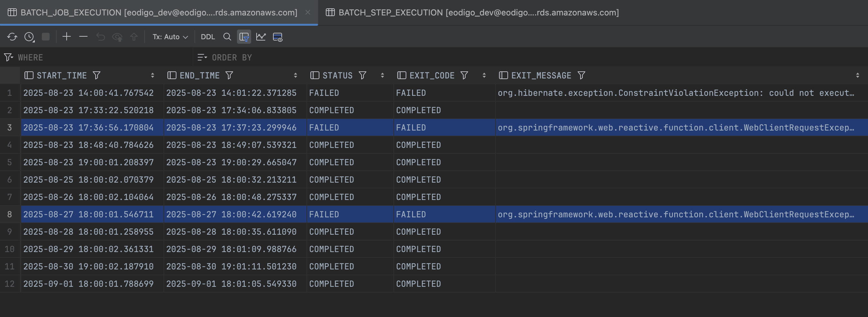Image resolution: width=868 pixels, height=317 pixels.
Task: Preview pending changes eye icon
Action: (x=117, y=37)
